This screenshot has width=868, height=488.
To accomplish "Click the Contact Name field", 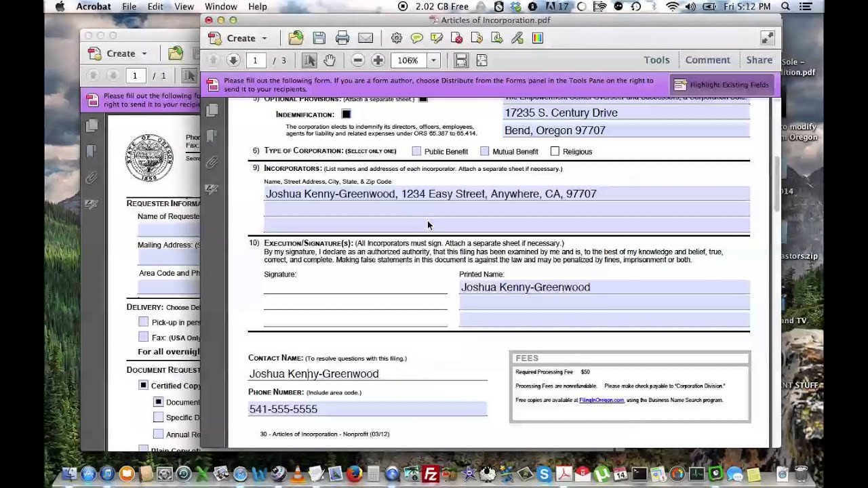I will (x=367, y=373).
